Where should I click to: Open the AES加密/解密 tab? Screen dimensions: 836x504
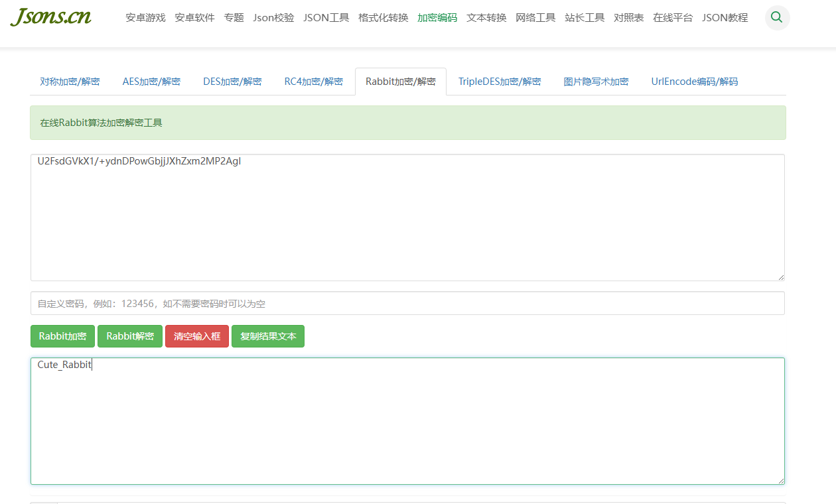pyautogui.click(x=151, y=82)
